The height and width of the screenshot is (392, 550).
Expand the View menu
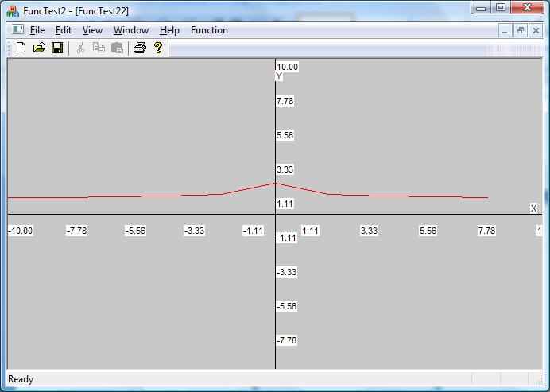(93, 30)
